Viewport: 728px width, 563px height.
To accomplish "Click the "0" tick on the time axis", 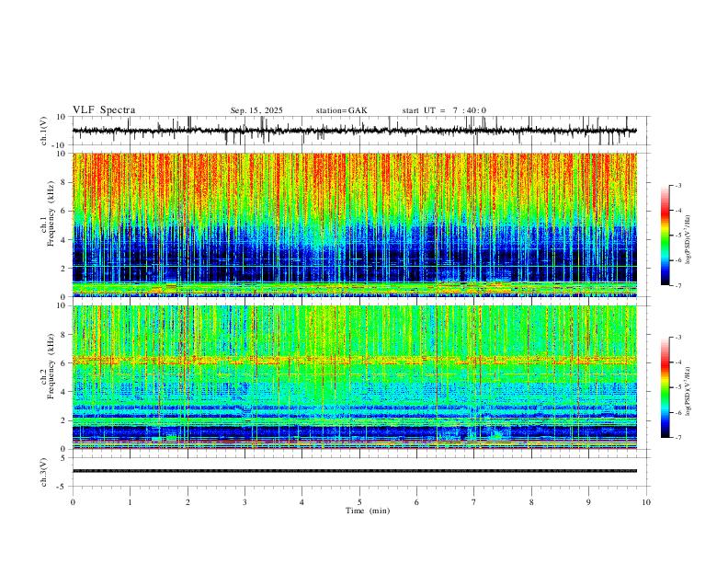I will [73, 502].
